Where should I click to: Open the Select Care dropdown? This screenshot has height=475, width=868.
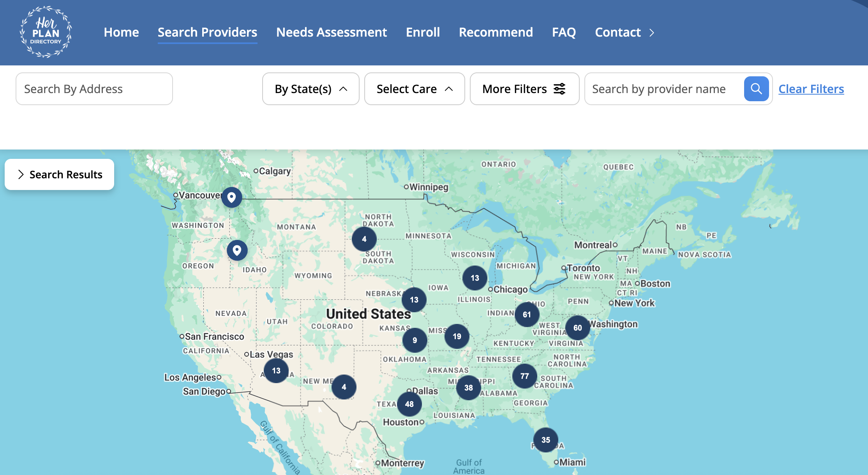tap(414, 89)
